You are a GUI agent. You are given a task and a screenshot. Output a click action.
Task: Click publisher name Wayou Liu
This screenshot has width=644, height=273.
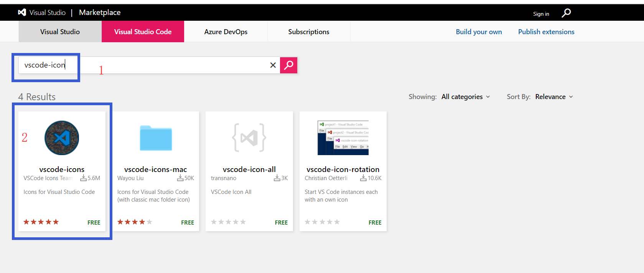(130, 178)
